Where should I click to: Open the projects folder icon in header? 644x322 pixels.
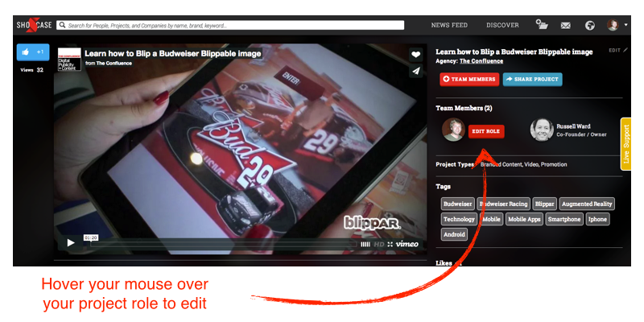(542, 25)
